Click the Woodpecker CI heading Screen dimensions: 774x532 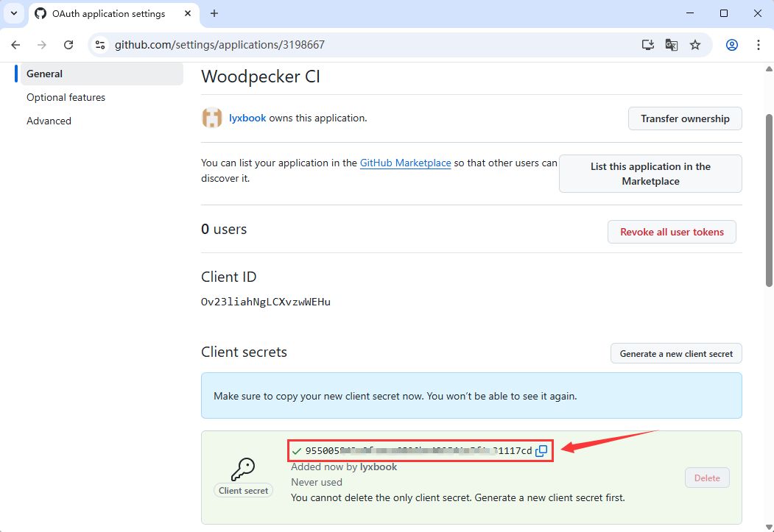(x=261, y=77)
